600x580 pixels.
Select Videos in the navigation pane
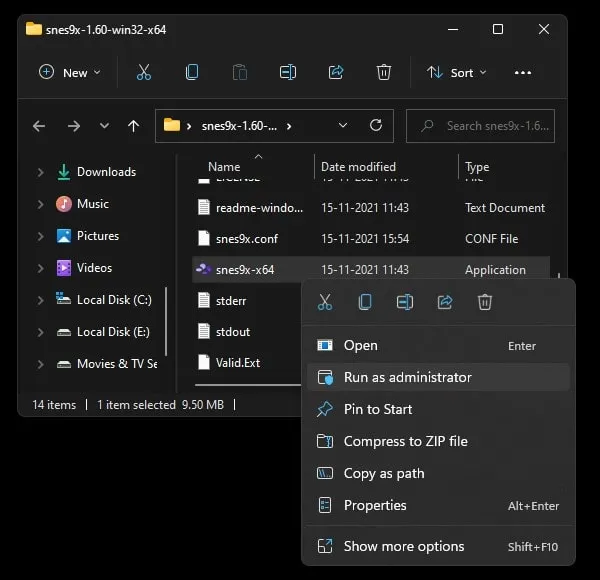pos(95,268)
